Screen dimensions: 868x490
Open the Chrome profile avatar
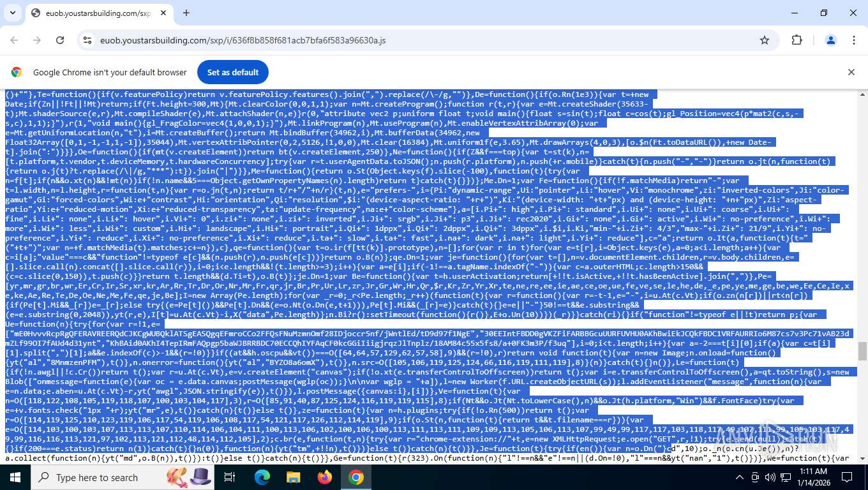pyautogui.click(x=831, y=40)
